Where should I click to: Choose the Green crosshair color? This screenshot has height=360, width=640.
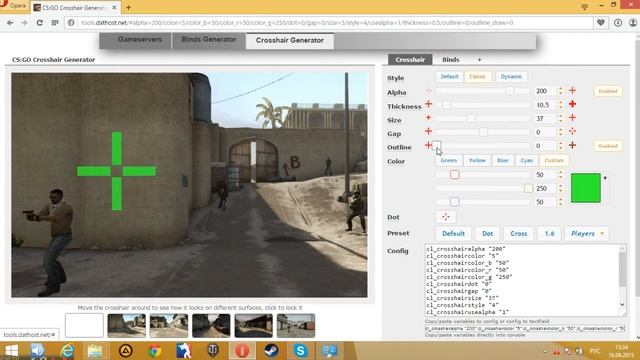pos(449,160)
